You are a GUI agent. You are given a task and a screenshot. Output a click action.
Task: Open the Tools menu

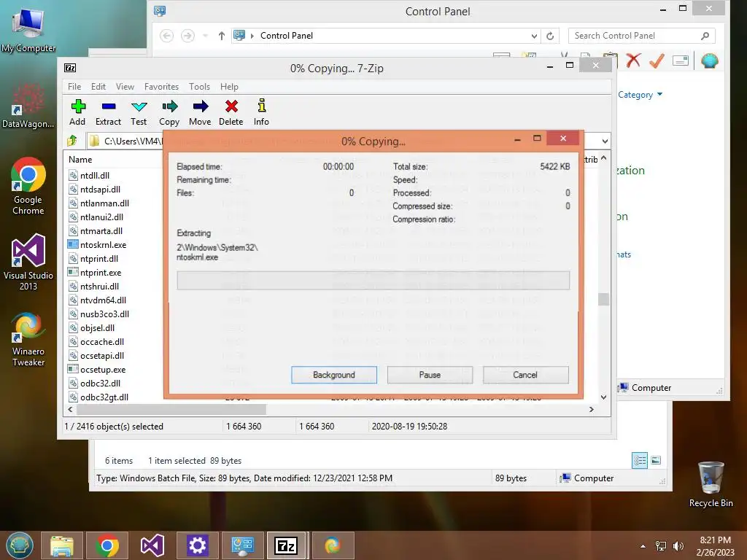tap(199, 87)
